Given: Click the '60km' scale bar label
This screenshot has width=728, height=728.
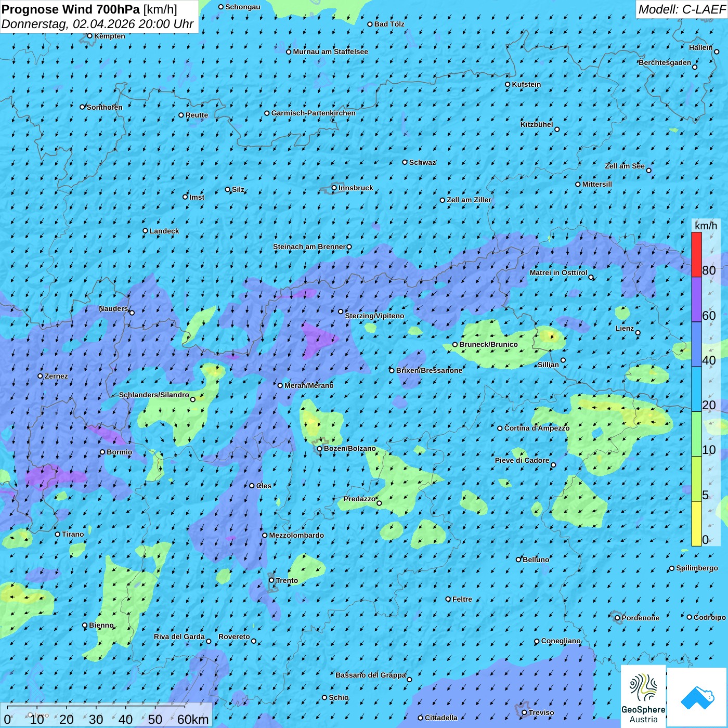Looking at the screenshot, I should click(x=193, y=719).
